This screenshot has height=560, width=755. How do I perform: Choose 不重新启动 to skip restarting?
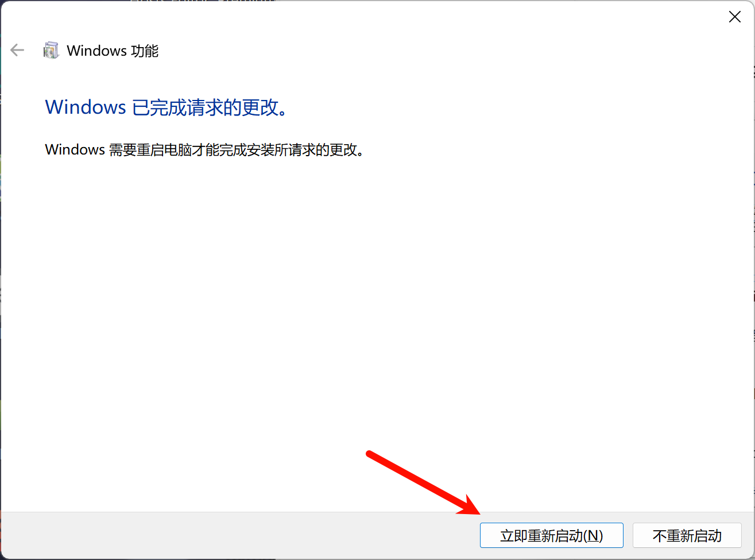pos(687,535)
